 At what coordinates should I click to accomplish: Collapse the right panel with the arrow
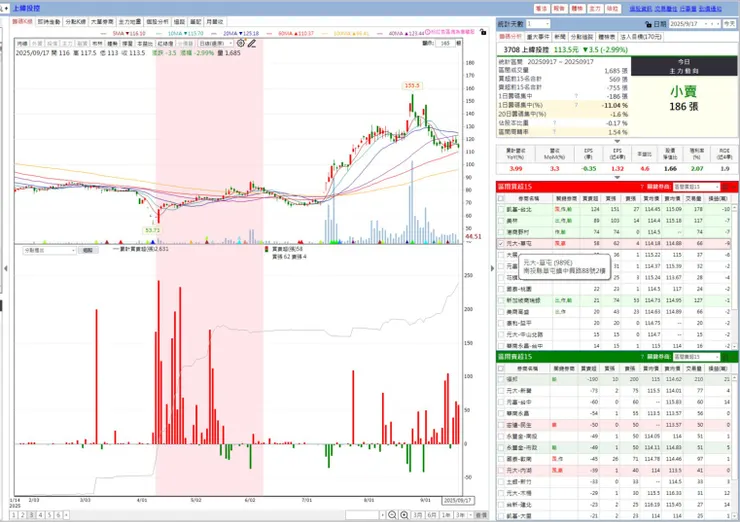click(492, 269)
